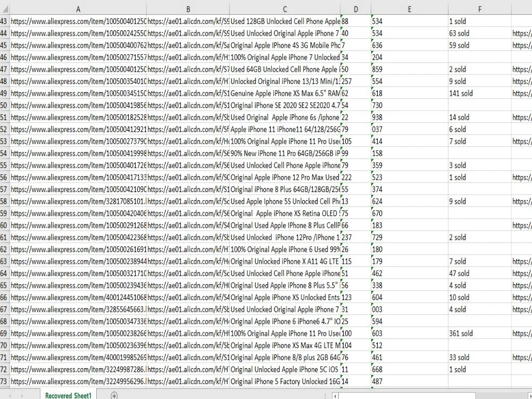The height and width of the screenshot is (399, 532).
Task: Switch to the Recovered Sheet1 tab
Action: click(68, 395)
